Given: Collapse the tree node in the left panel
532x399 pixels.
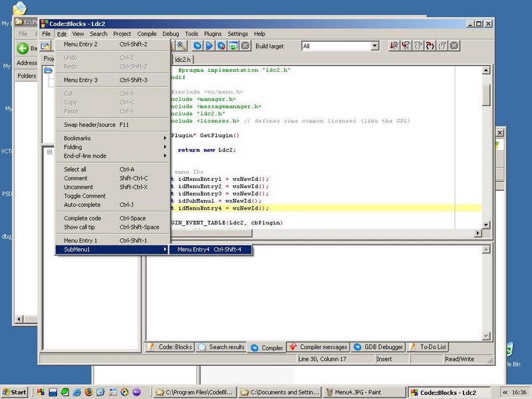Looking at the screenshot, I should click(49, 152).
